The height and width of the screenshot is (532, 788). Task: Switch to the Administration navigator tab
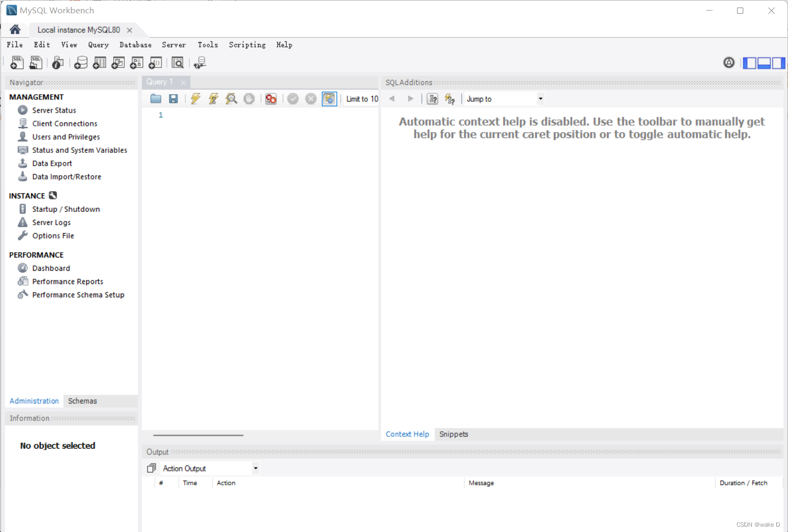click(34, 401)
